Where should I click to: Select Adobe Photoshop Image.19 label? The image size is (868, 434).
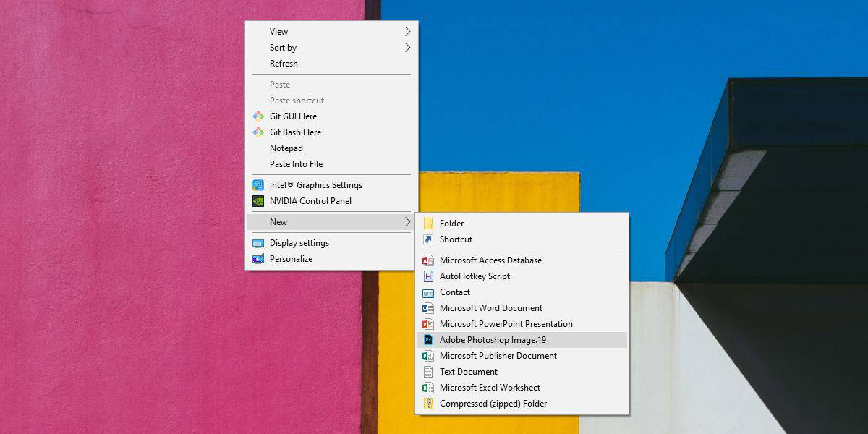click(493, 340)
